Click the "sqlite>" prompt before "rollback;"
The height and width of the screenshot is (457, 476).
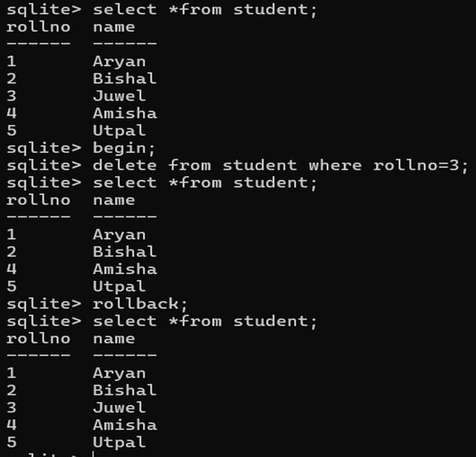tap(44, 305)
